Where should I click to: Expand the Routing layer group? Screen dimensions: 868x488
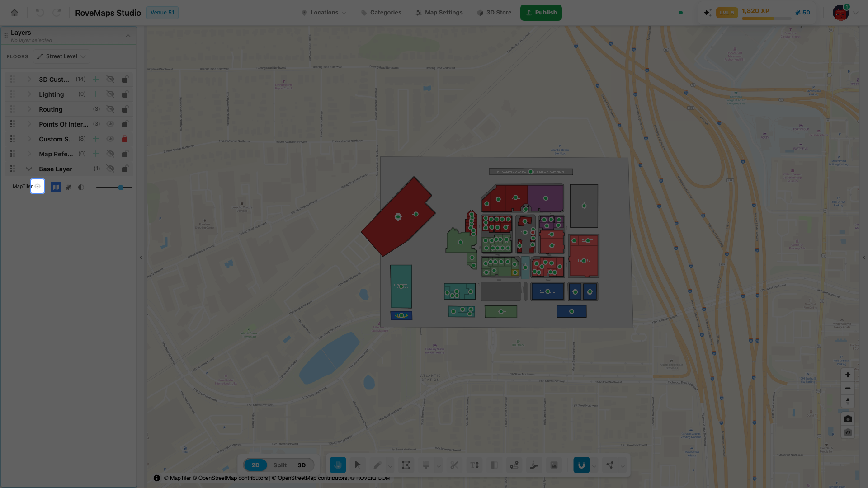29,109
